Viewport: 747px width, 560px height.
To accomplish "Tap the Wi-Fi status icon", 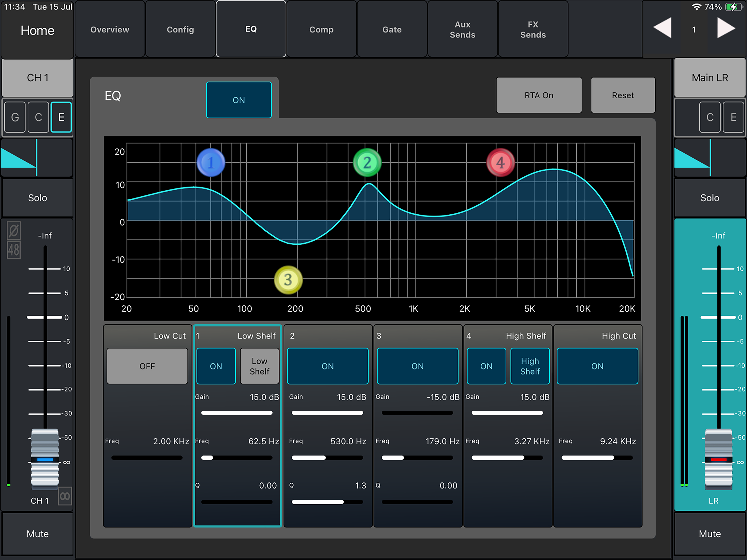I will 696,7.
